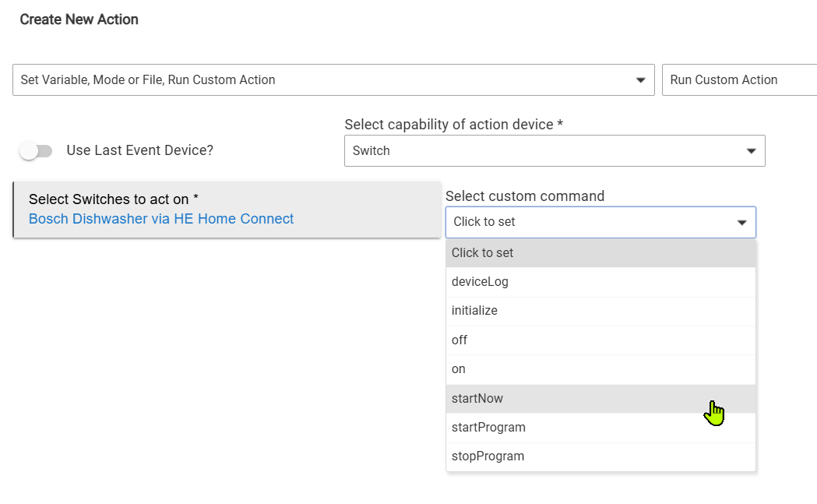Select the startNow command

tap(600, 399)
